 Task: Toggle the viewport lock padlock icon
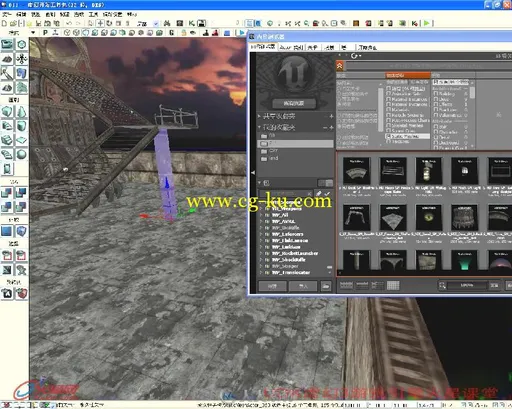(184, 33)
